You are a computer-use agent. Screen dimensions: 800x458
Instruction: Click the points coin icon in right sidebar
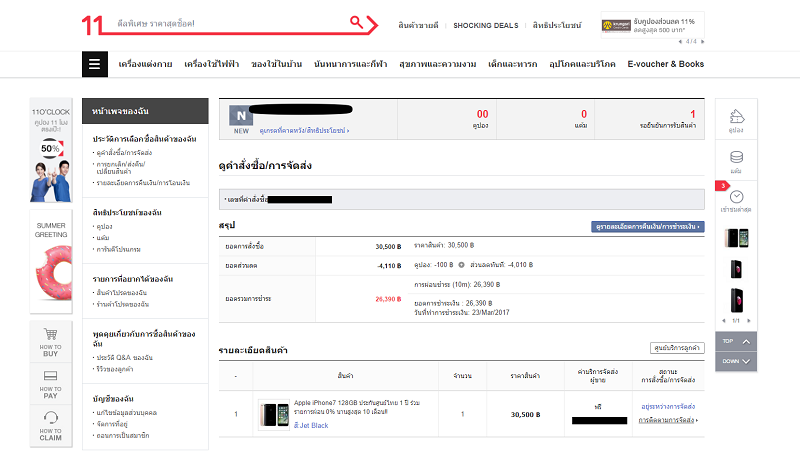pyautogui.click(x=736, y=160)
